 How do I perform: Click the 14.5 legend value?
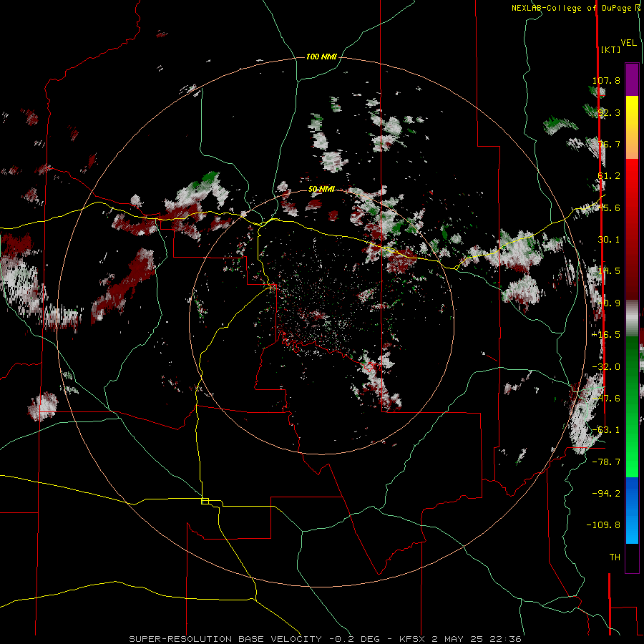click(609, 271)
